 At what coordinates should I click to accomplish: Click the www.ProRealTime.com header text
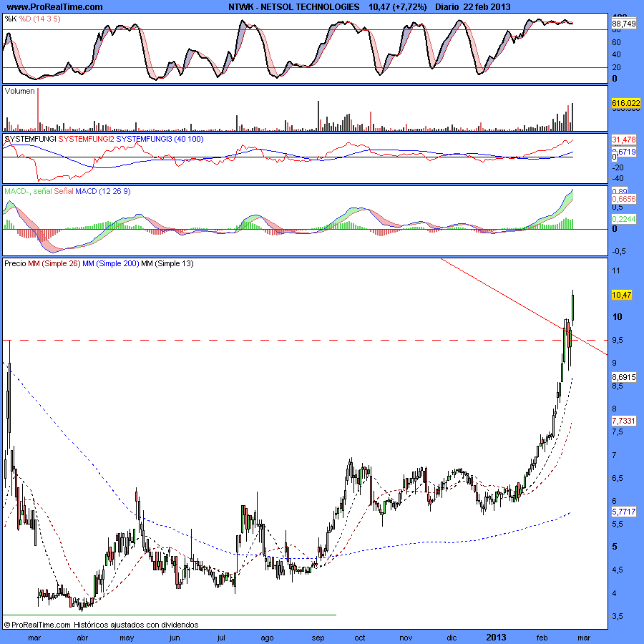[x=54, y=7]
